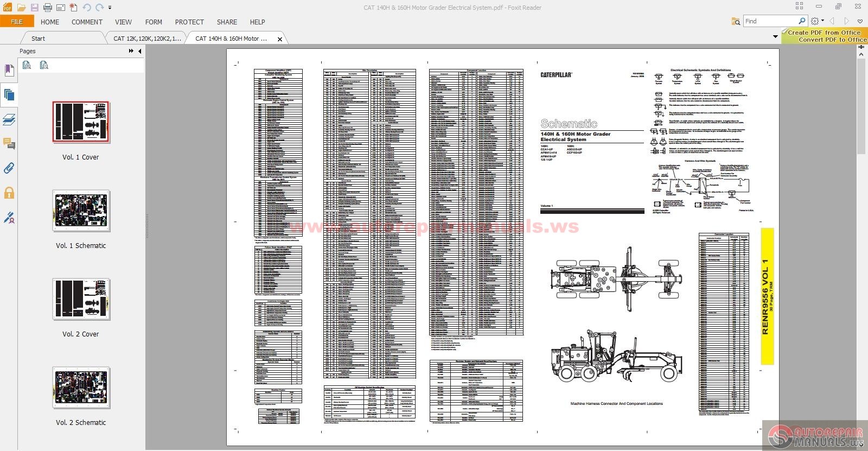Click the Create PDF from Office banner

coord(825,36)
